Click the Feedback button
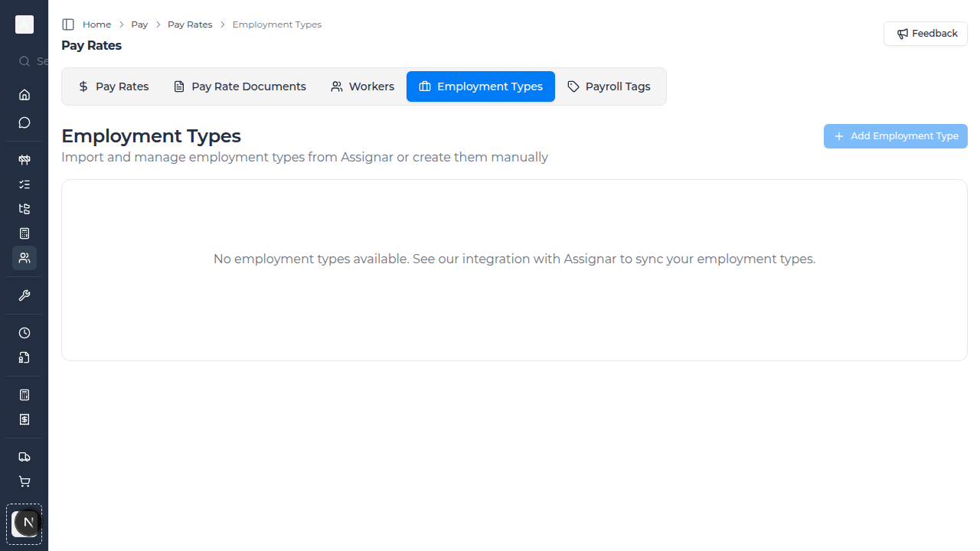Image resolution: width=980 pixels, height=551 pixels. coord(925,33)
